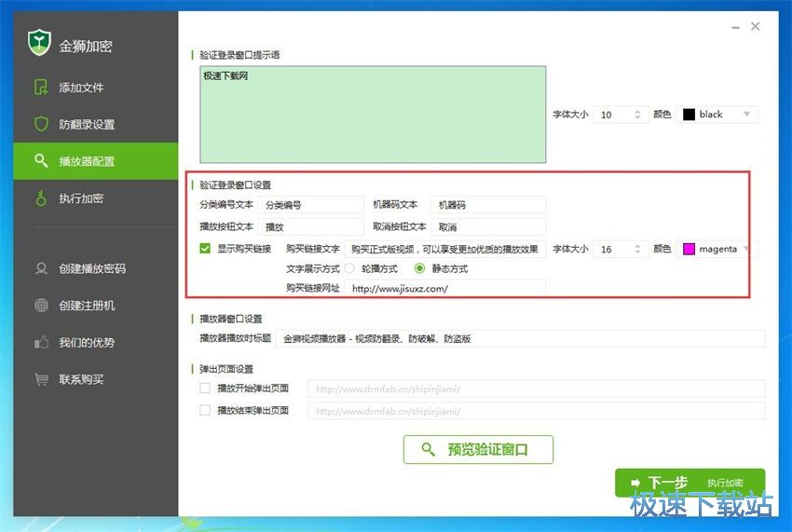Click the 播放开始弹出页面 URL field

click(537, 389)
